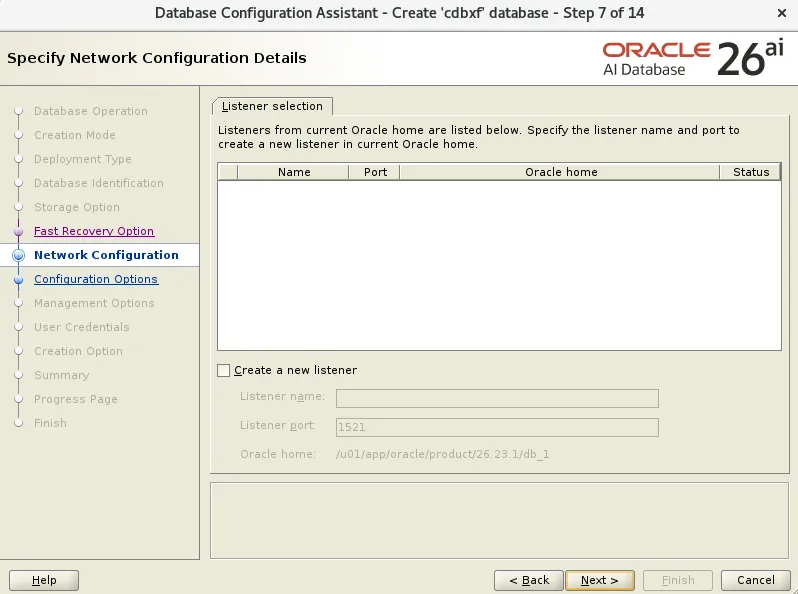Click the Status column header
This screenshot has height=594, width=798.
751,172
